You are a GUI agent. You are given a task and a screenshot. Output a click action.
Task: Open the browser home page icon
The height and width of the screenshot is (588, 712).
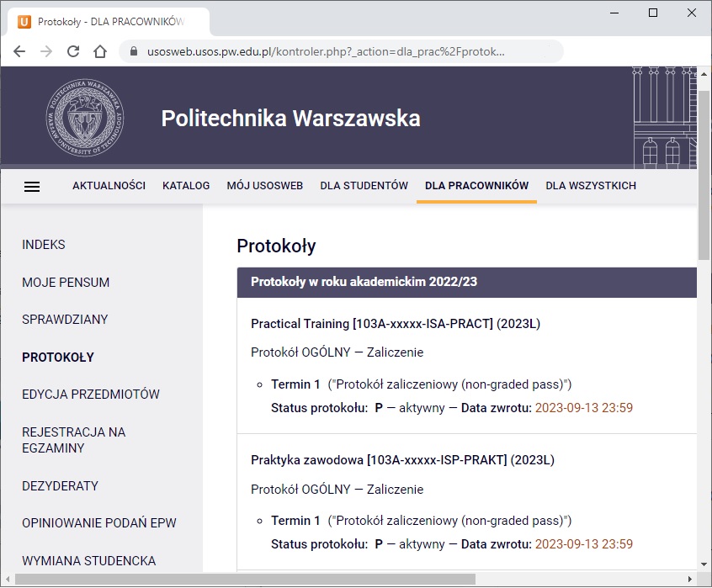coord(100,51)
